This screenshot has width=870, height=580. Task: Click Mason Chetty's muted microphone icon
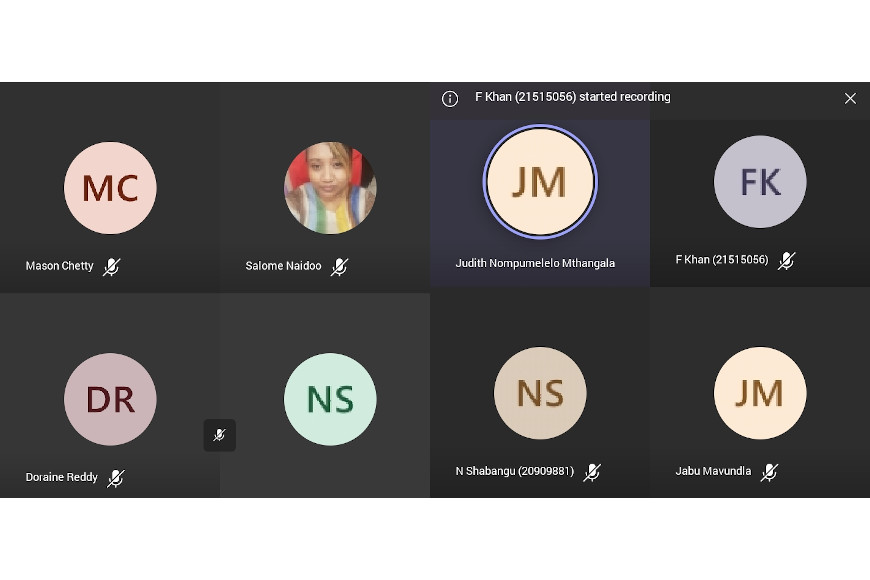click(x=112, y=266)
